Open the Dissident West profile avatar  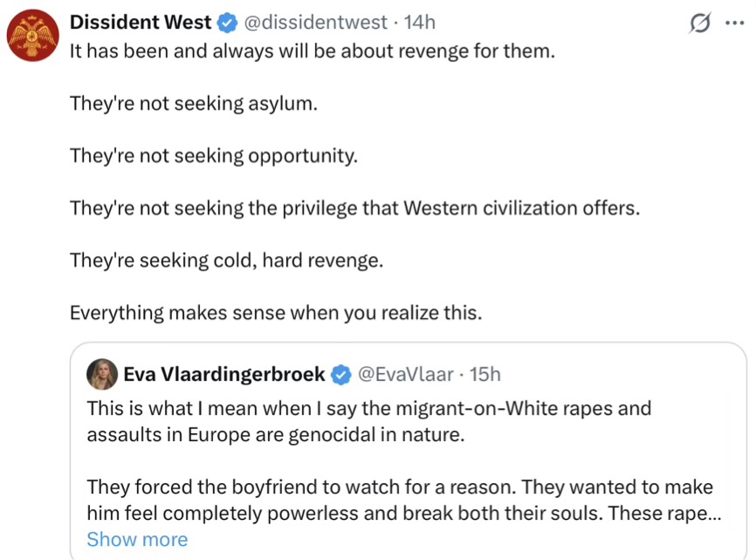pyautogui.click(x=32, y=35)
